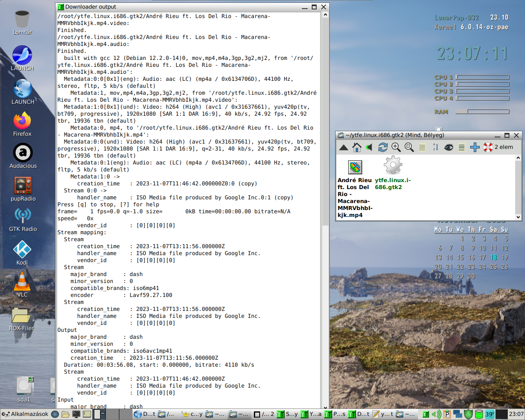Launch Kodi from the desktop
This screenshot has width=525, height=420.
point(22,252)
